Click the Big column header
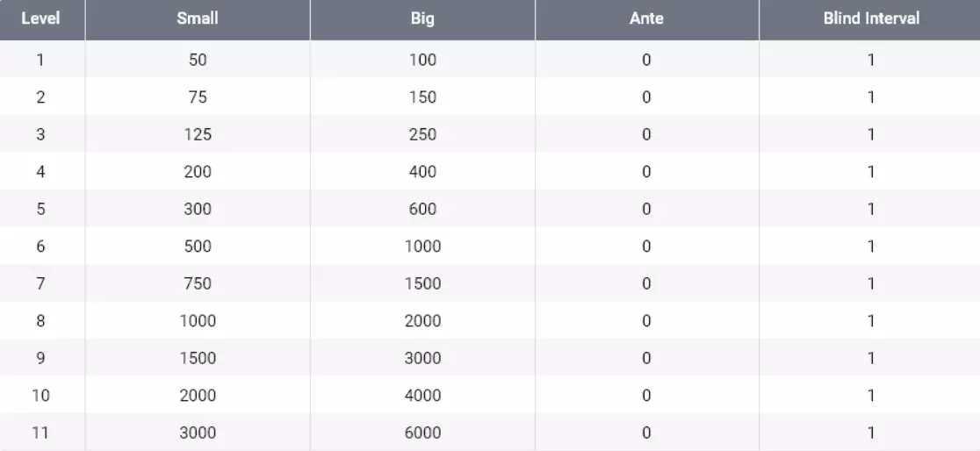This screenshot has height=451, width=980. click(x=422, y=18)
